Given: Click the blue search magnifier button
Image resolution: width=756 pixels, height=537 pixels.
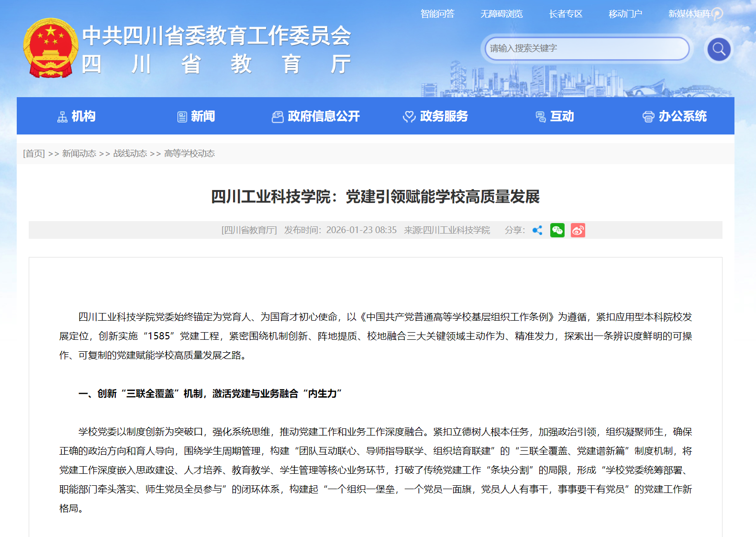Looking at the screenshot, I should click(719, 49).
